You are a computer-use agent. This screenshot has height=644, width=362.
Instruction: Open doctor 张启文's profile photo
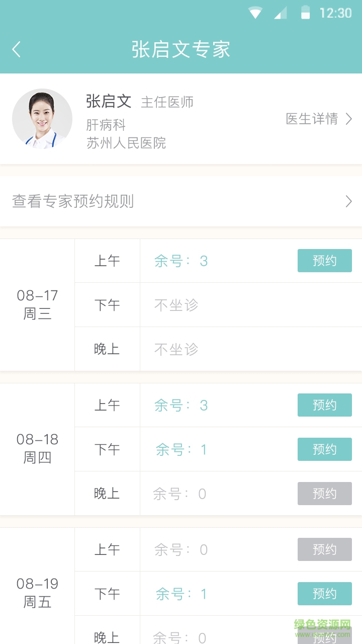(42, 119)
